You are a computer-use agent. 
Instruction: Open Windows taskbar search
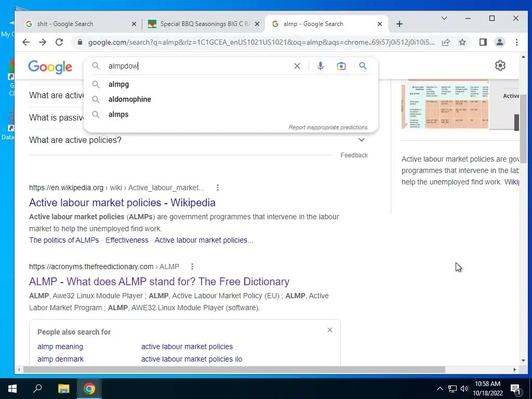coord(37,389)
